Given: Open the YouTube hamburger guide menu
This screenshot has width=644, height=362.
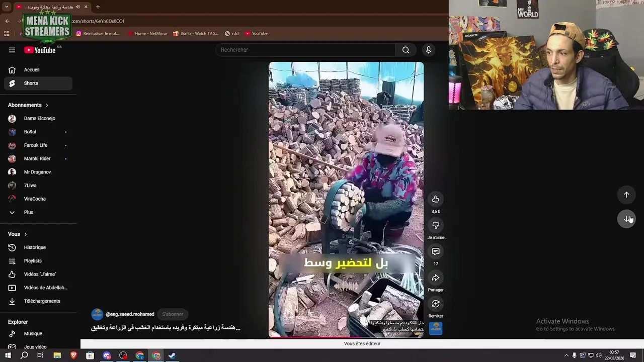Looking at the screenshot, I should coord(12,50).
